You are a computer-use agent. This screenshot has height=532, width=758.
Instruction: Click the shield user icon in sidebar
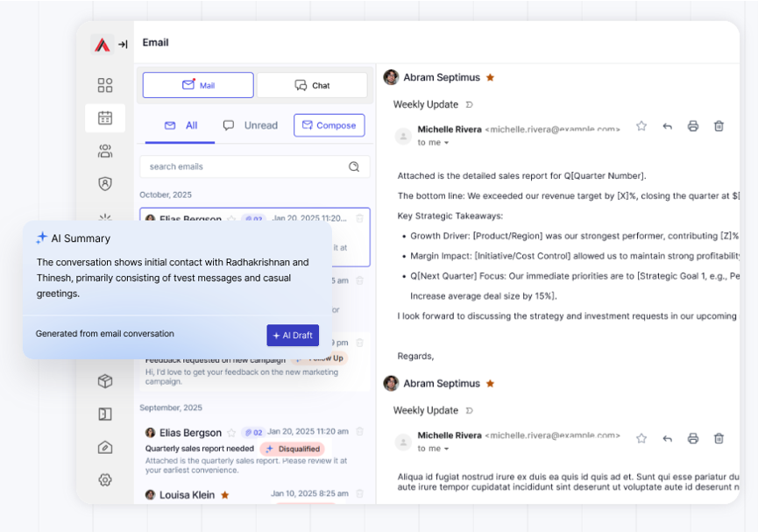[x=105, y=184]
